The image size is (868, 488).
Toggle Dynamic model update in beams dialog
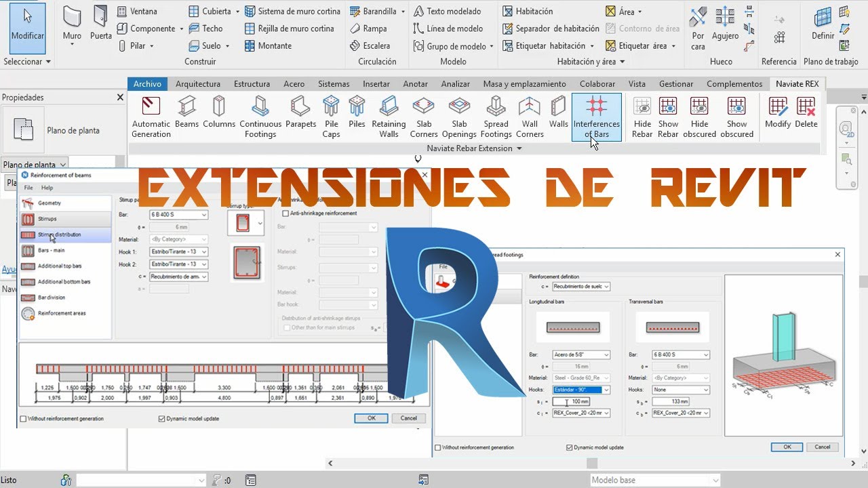pos(161,419)
